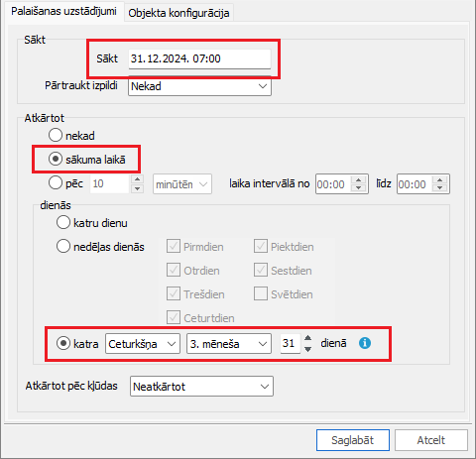Screen dimensions: 476x459
Task: Click the pēc interval value field
Action: pyautogui.click(x=110, y=183)
